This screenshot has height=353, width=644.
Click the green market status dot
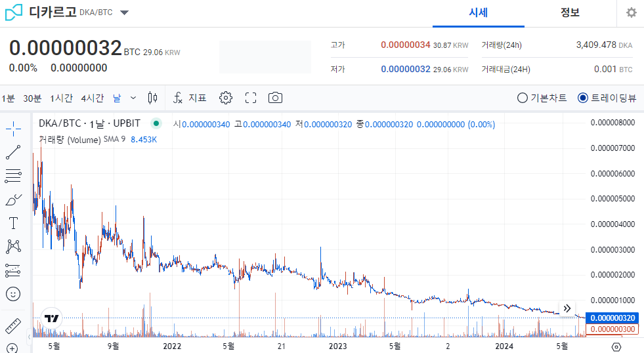pos(156,123)
